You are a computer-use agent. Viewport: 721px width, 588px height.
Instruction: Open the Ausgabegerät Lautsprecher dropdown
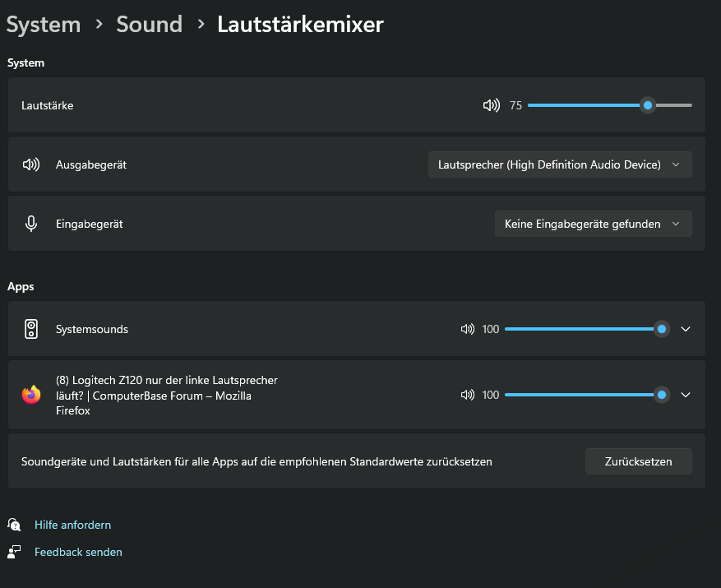(560, 164)
